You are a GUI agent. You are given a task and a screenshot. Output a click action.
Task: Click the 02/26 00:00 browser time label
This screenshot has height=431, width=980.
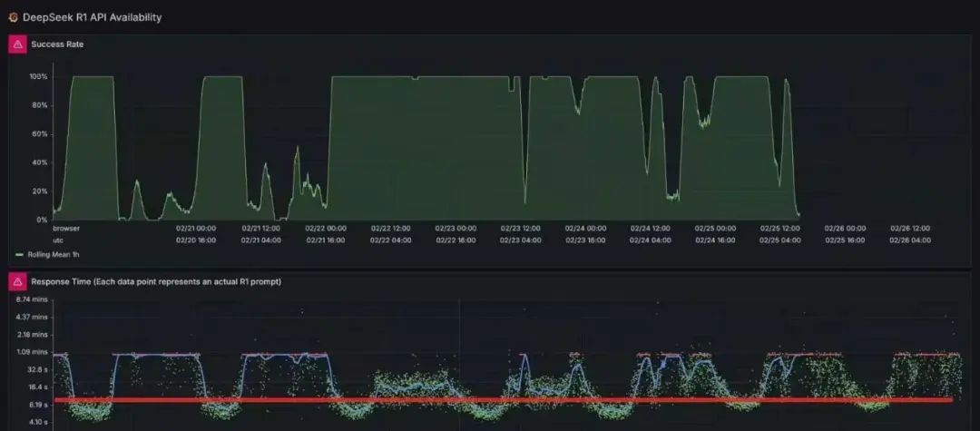point(846,229)
